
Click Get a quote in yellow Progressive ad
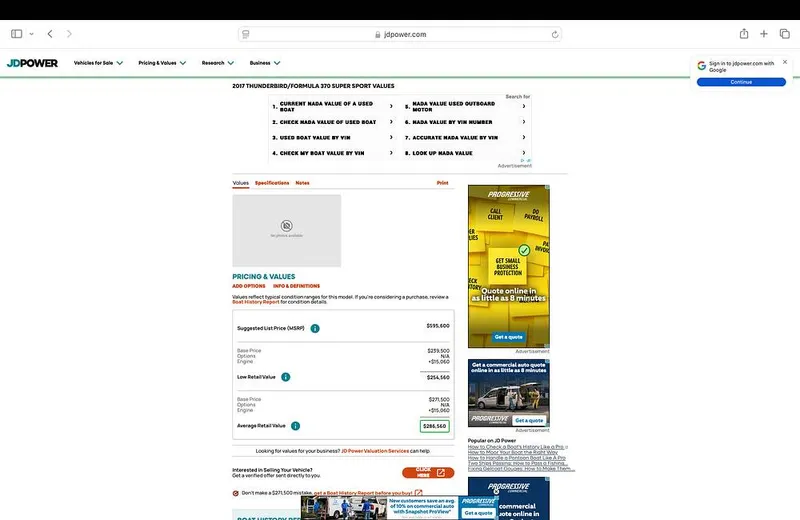509,337
